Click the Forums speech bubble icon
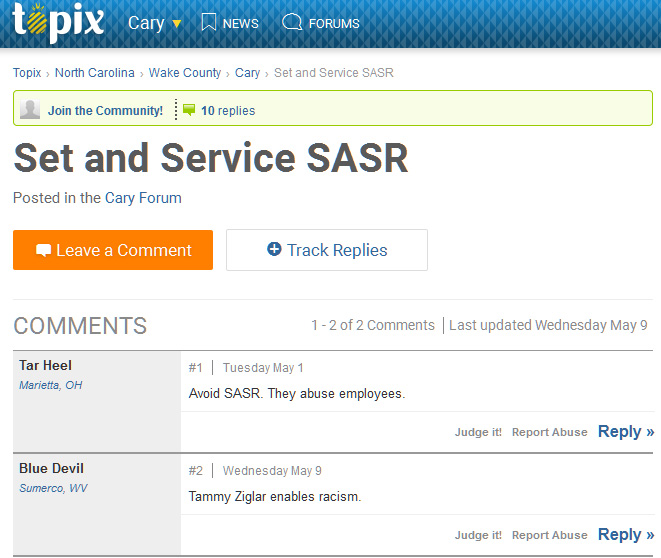The height and width of the screenshot is (558, 661). pos(292,22)
